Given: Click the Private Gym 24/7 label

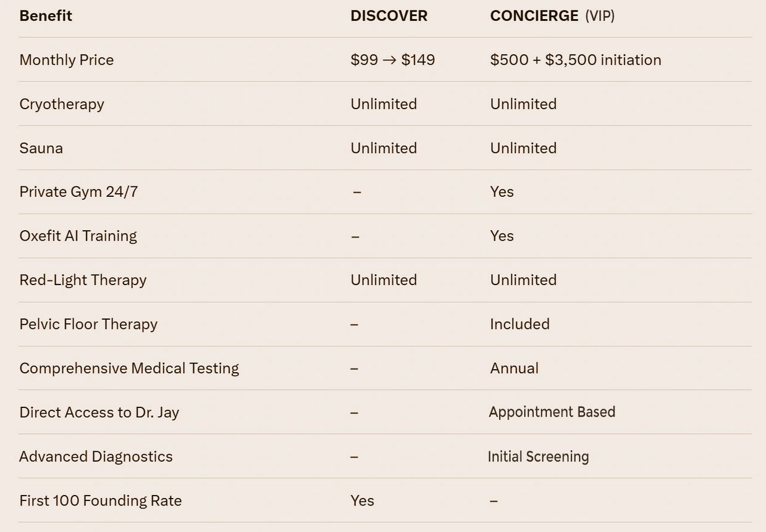Looking at the screenshot, I should coord(78,192).
